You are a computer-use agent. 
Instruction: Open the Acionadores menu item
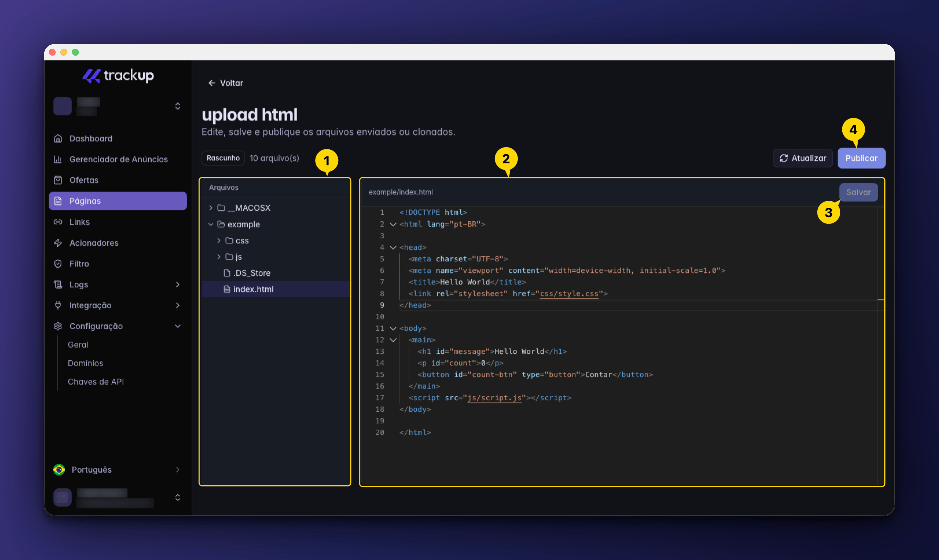click(x=118, y=243)
